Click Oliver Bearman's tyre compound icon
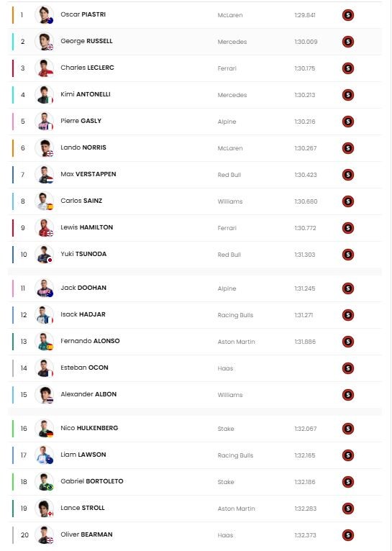The width and height of the screenshot is (392, 551). [347, 535]
